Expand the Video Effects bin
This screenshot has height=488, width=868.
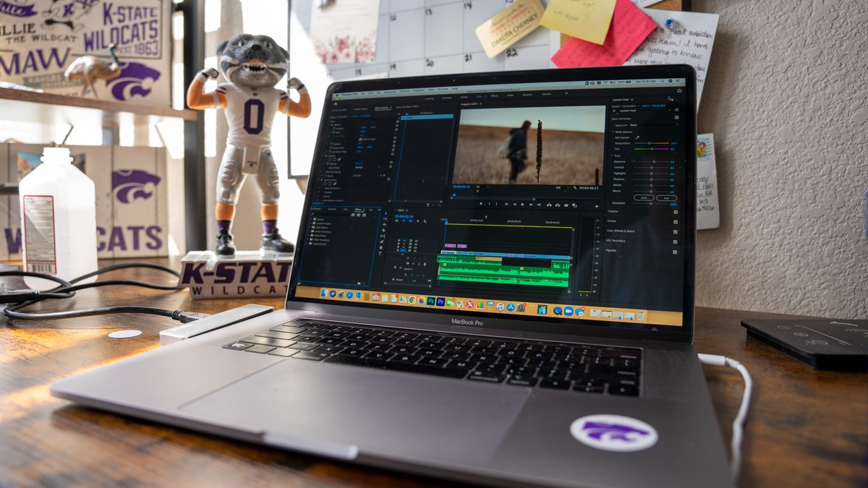coord(309,236)
